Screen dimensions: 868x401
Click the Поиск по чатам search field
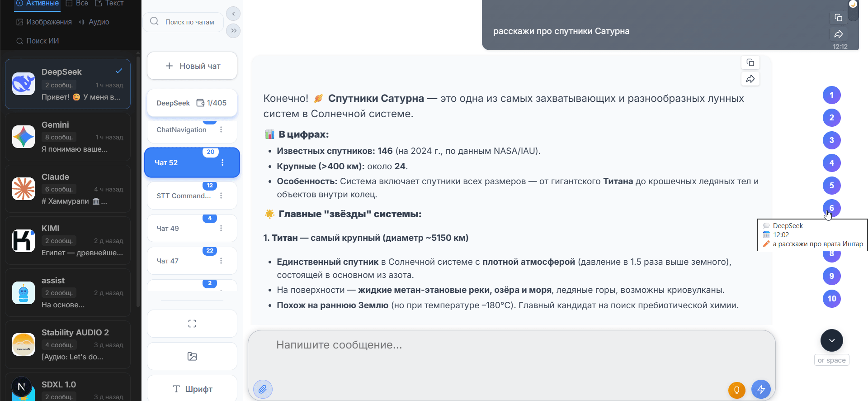tap(184, 22)
